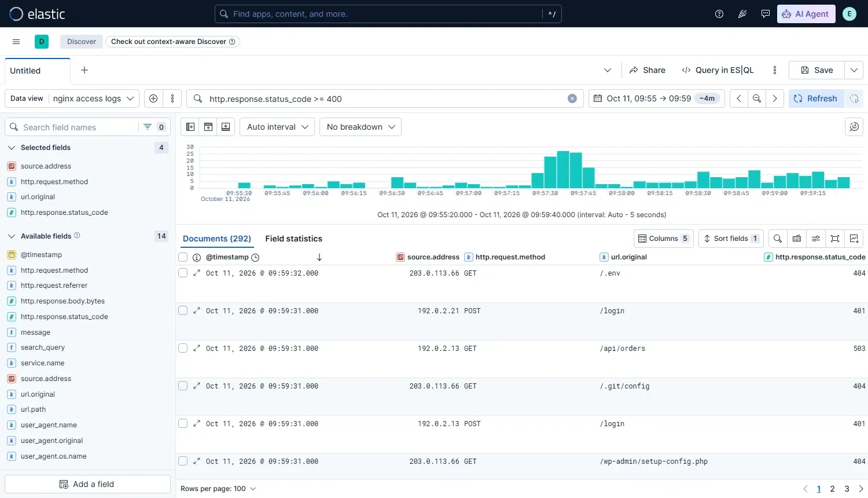Open the three-dot more actions menu

coord(775,70)
